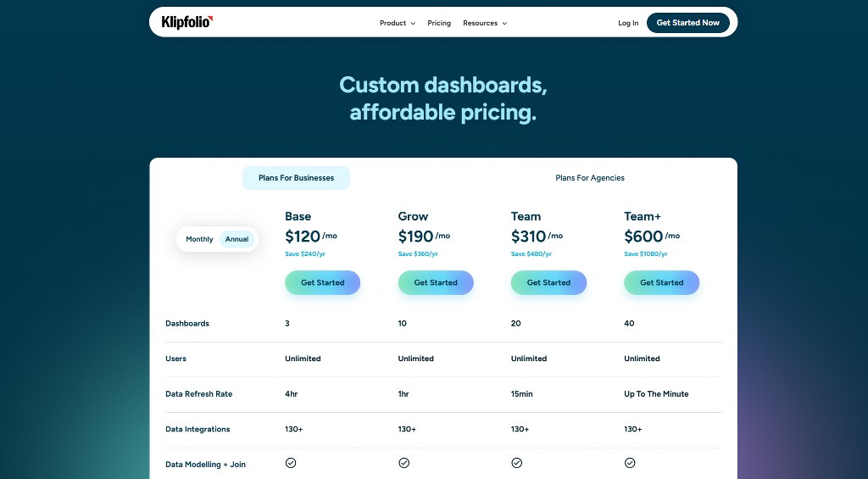The width and height of the screenshot is (868, 479).
Task: Get Started with the Grow plan
Action: (x=436, y=282)
